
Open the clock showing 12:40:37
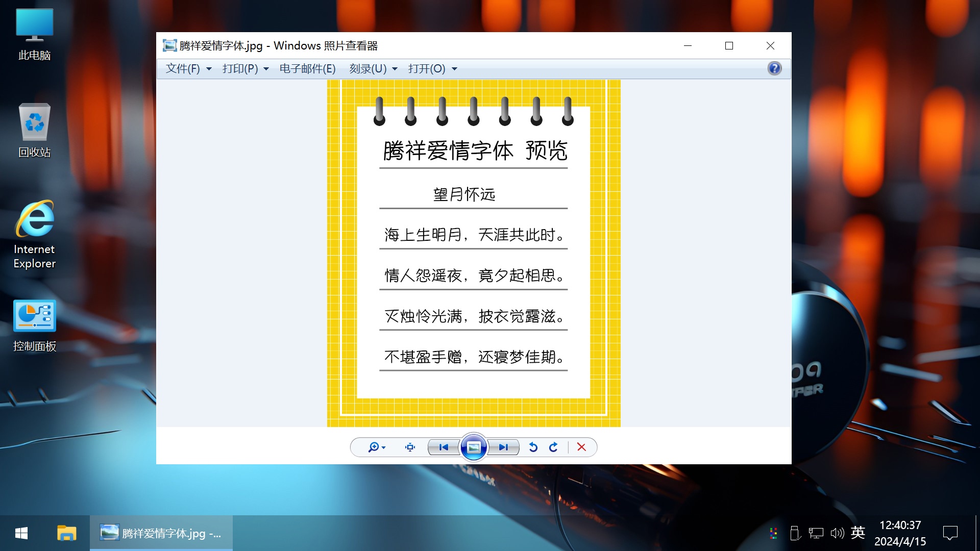tap(900, 533)
